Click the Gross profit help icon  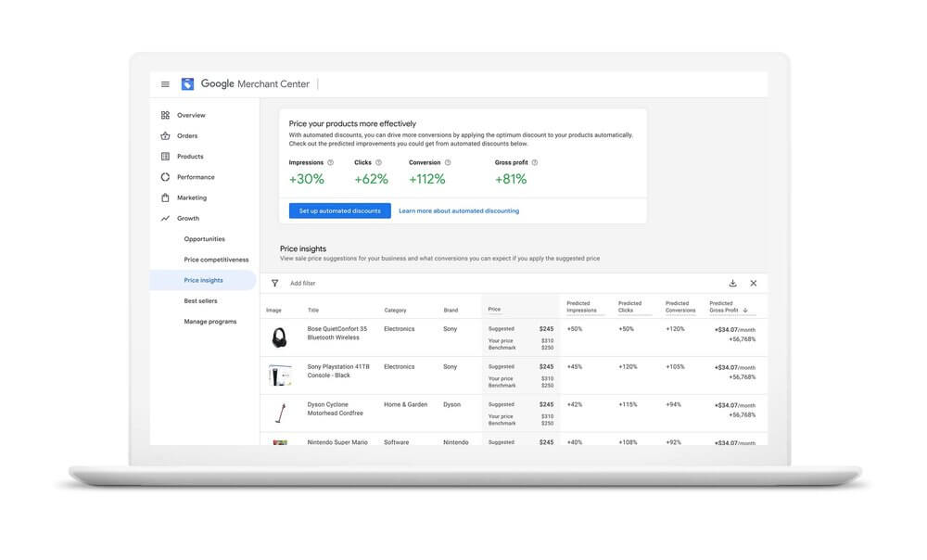point(535,162)
